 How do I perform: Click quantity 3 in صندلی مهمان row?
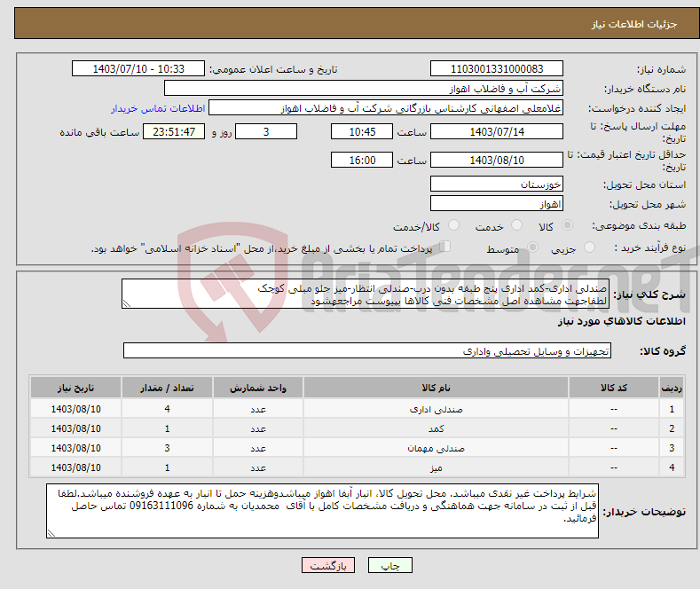pos(167,448)
